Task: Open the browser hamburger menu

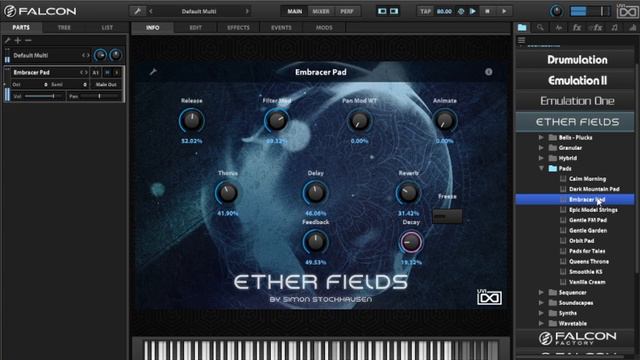Action: 521,40
